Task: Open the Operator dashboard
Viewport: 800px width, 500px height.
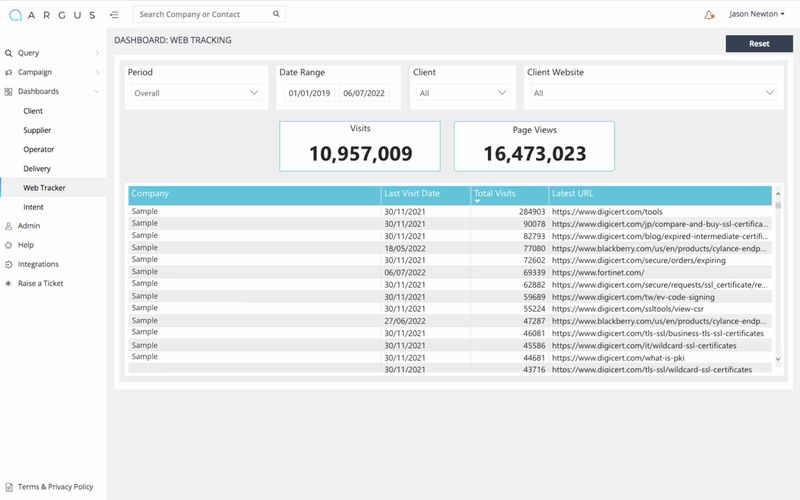Action: pos(39,149)
